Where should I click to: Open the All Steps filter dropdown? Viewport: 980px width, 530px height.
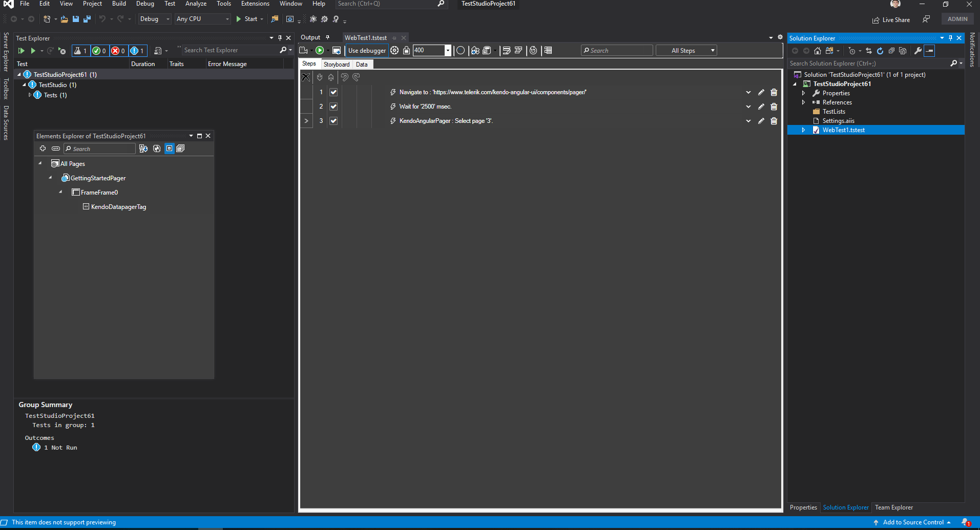tap(686, 50)
